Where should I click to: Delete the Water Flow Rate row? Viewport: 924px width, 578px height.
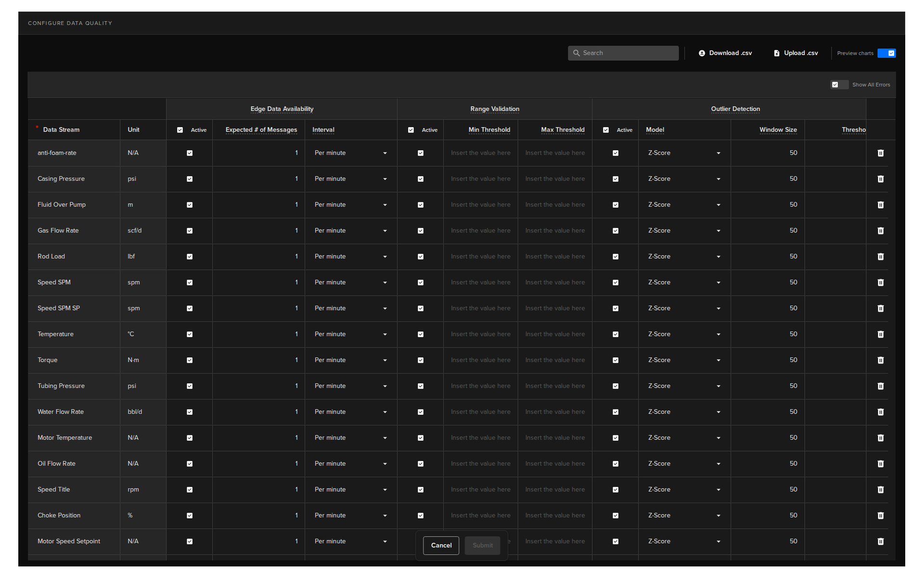point(880,412)
